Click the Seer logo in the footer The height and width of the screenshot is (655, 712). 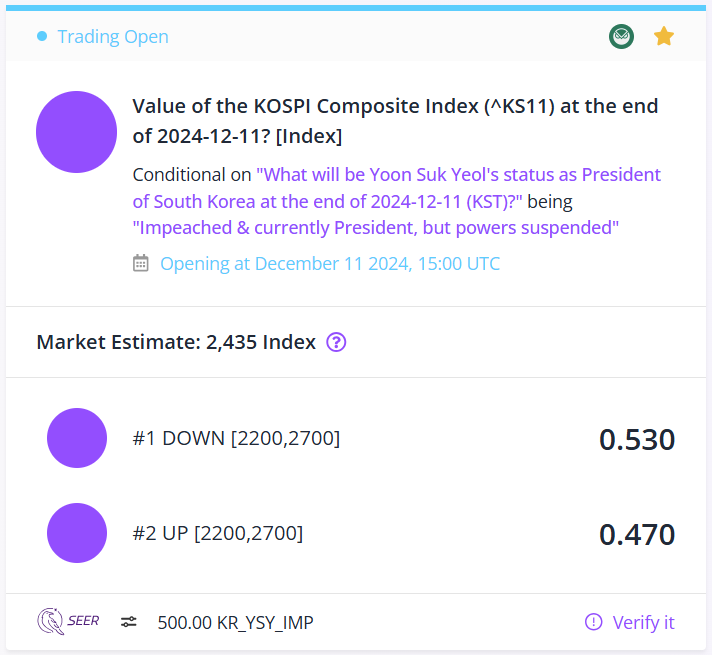pos(68,621)
